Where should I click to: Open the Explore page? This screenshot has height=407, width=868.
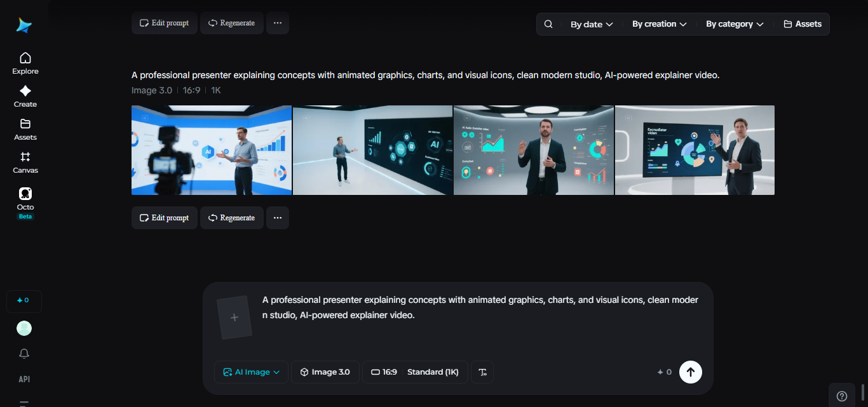pyautogui.click(x=25, y=63)
